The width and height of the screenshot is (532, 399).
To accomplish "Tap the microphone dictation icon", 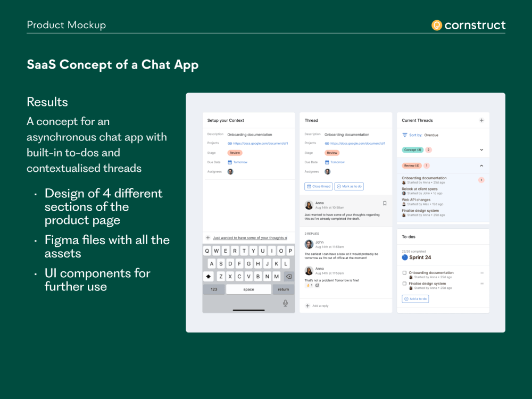I will tap(285, 303).
